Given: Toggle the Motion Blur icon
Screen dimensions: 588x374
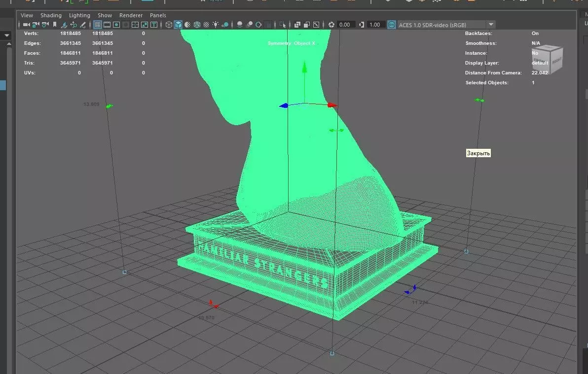Looking at the screenshot, I should (x=249, y=25).
